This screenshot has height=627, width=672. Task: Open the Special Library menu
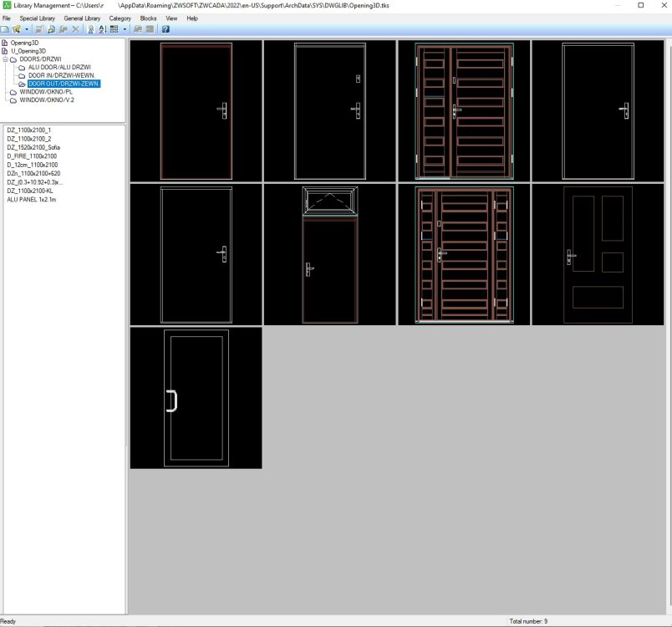pos(38,18)
